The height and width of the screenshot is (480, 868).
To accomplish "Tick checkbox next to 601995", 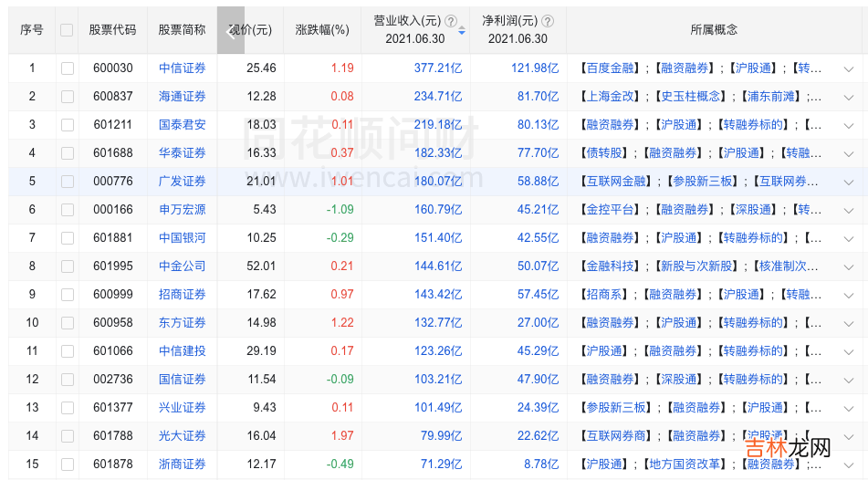I will pyautogui.click(x=67, y=266).
